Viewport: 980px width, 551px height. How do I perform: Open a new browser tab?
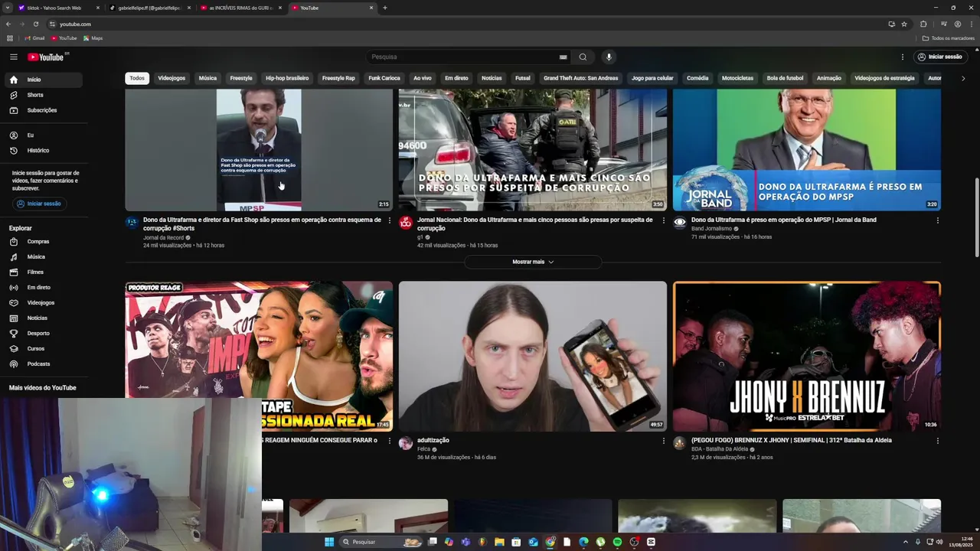pyautogui.click(x=384, y=8)
